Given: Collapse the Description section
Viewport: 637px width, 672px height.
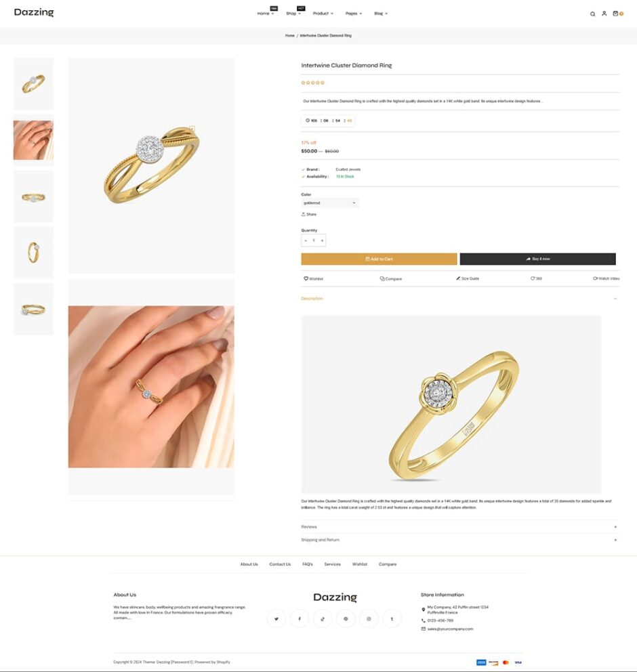Looking at the screenshot, I should (x=459, y=298).
